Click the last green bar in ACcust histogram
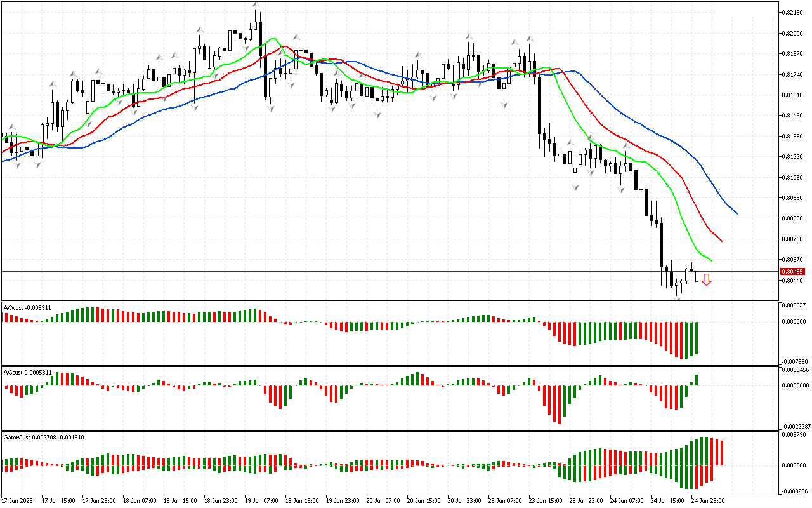The height and width of the screenshot is (508, 812). tap(697, 380)
